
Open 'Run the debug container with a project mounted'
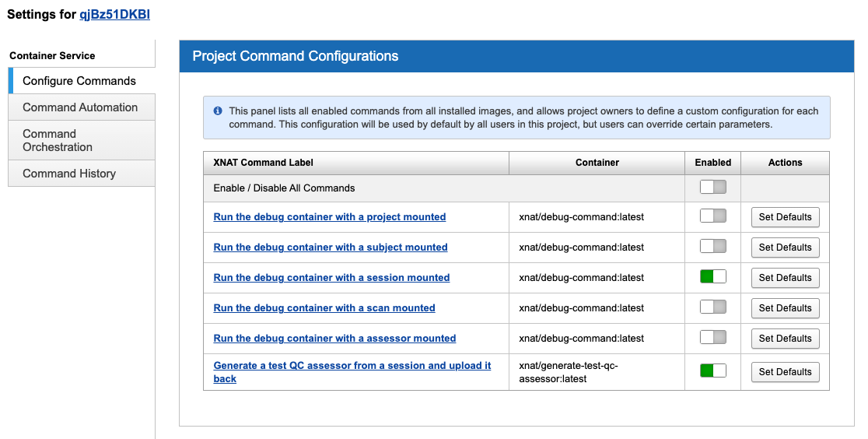(x=330, y=217)
